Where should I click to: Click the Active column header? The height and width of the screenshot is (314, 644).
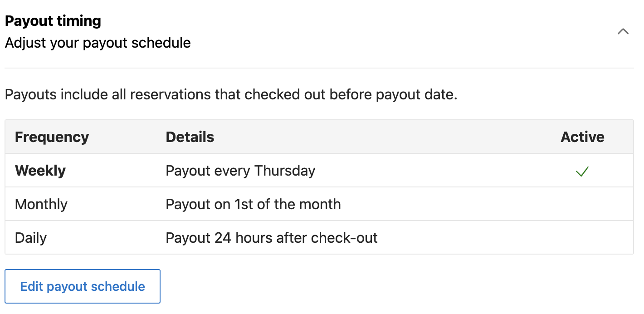(x=582, y=137)
